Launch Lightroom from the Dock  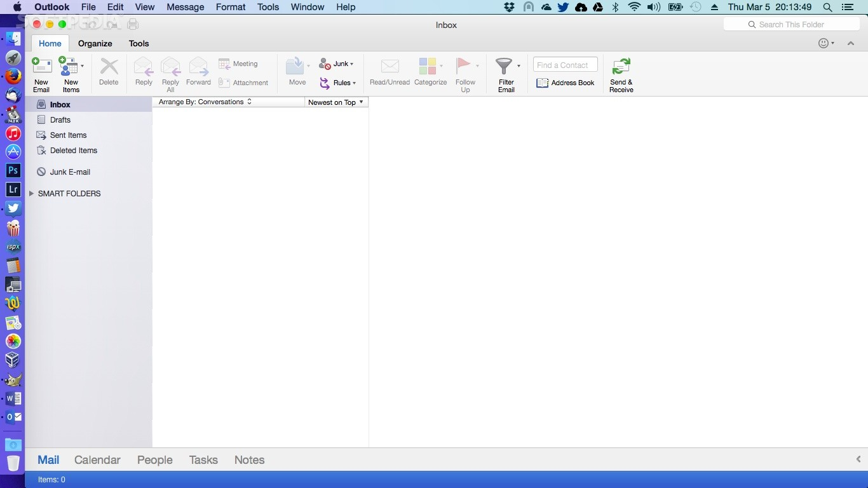[x=13, y=189]
